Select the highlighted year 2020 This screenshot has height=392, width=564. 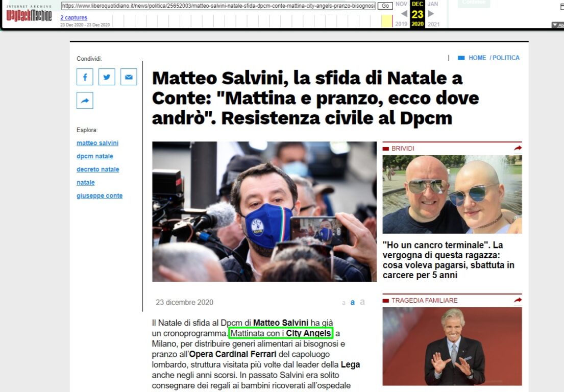tap(418, 24)
